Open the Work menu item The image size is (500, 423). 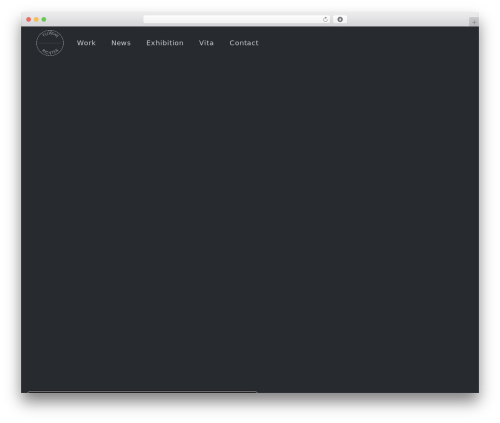[86, 43]
